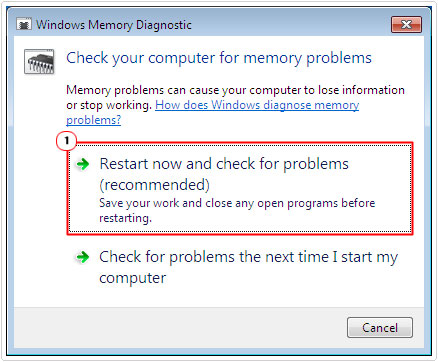This screenshot has width=438, height=362.
Task: Click the green arrow beside Check for problems next time
Action: click(83, 257)
